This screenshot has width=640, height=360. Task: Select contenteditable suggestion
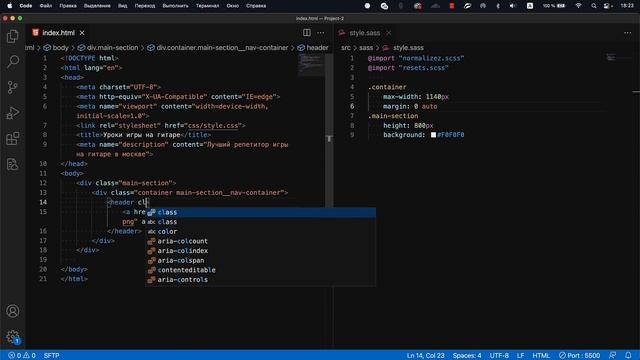coord(260,270)
